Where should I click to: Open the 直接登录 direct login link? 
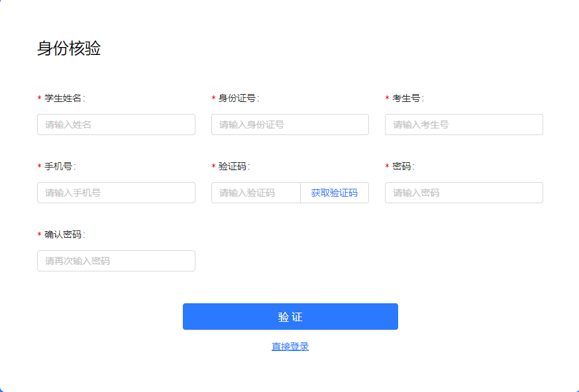[289, 346]
